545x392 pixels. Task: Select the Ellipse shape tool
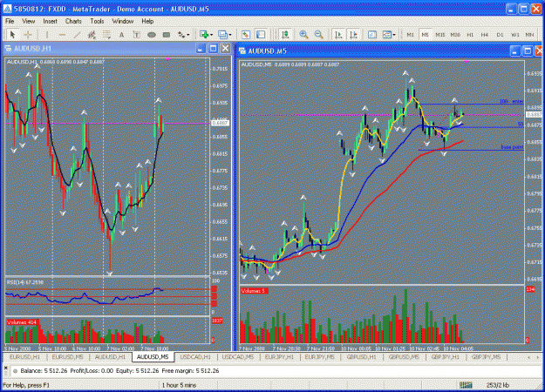[x=152, y=35]
